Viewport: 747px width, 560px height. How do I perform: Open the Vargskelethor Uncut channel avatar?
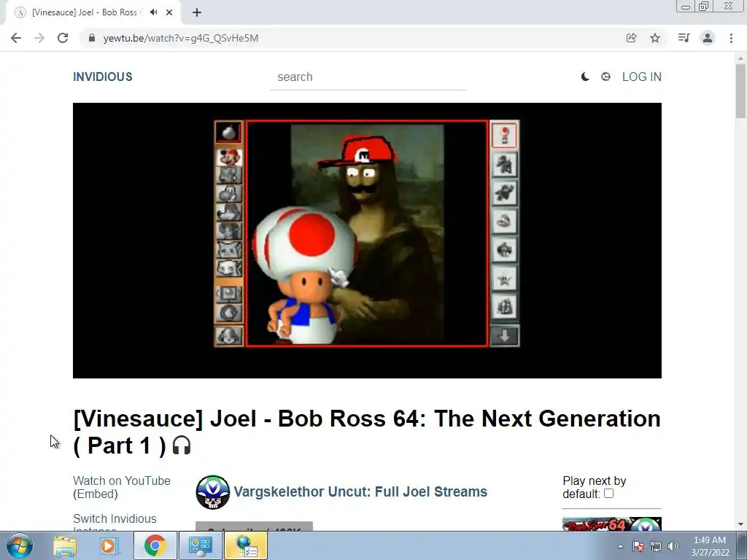212,492
